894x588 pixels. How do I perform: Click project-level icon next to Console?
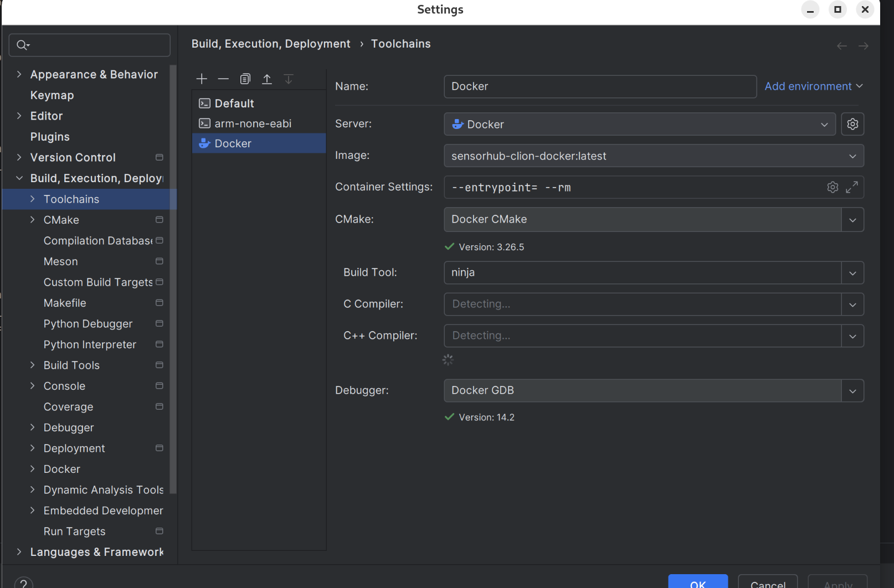point(160,386)
